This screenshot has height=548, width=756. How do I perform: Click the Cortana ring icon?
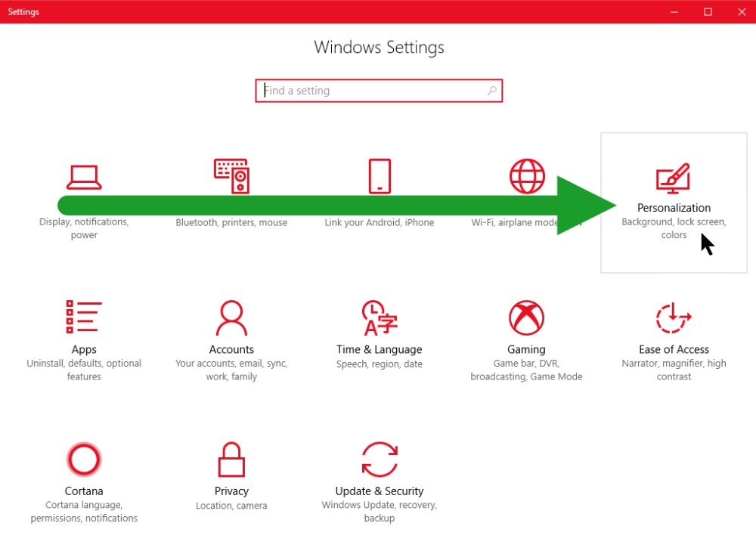(84, 459)
